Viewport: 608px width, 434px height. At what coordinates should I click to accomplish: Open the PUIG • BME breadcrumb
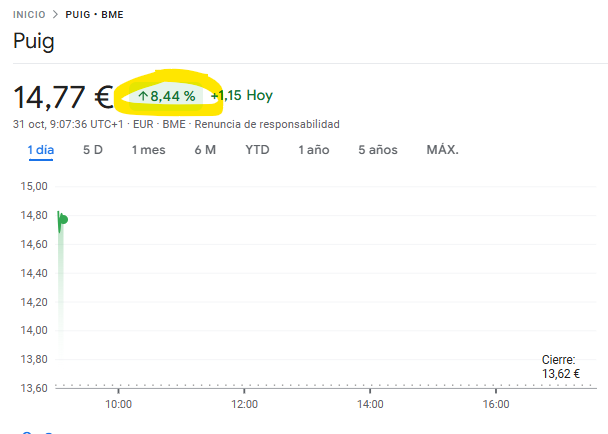(x=95, y=16)
